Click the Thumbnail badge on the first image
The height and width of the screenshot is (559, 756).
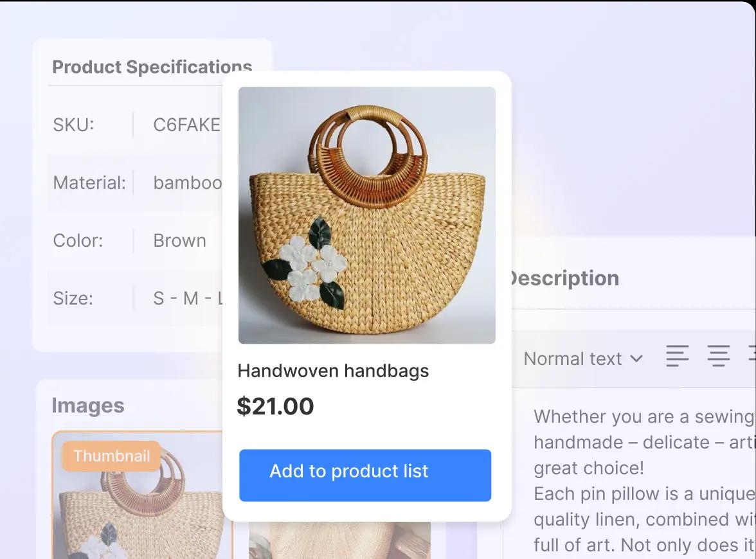pos(111,456)
